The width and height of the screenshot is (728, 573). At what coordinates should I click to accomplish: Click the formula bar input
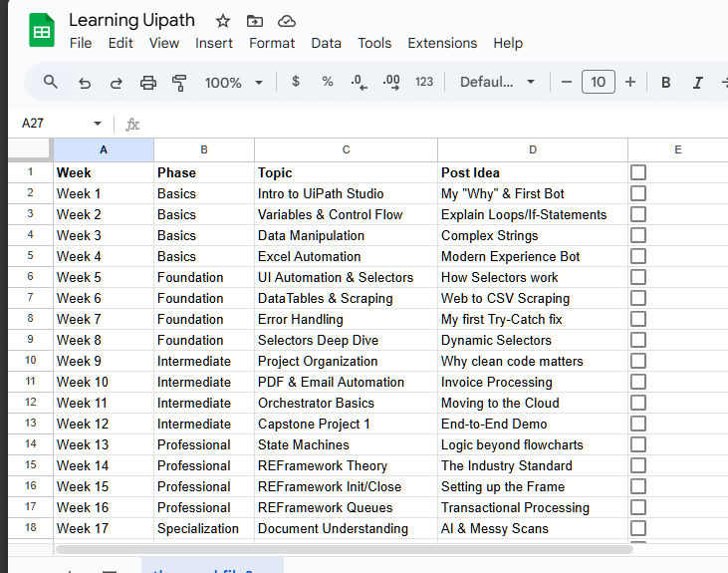(436, 125)
